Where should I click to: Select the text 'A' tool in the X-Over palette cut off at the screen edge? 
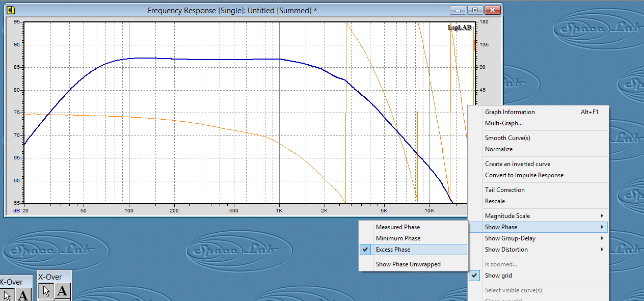click(22, 295)
